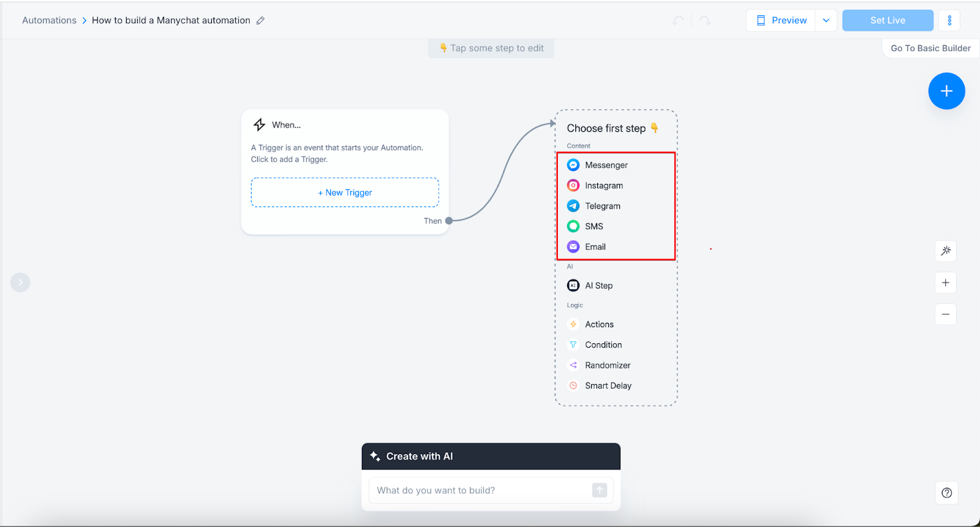Viewport: 980px width, 527px height.
Task: Click the Create with AI header
Action: point(491,457)
